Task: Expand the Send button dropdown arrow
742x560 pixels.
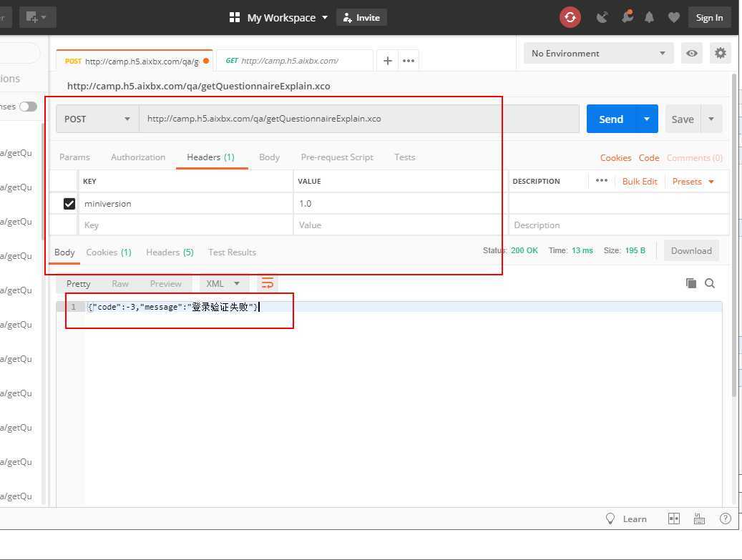Action: coord(646,119)
